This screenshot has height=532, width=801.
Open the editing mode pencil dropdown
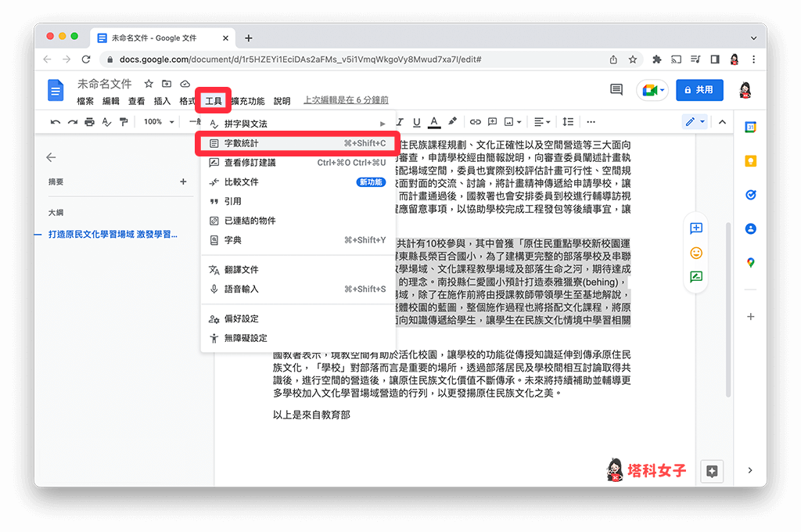[694, 121]
